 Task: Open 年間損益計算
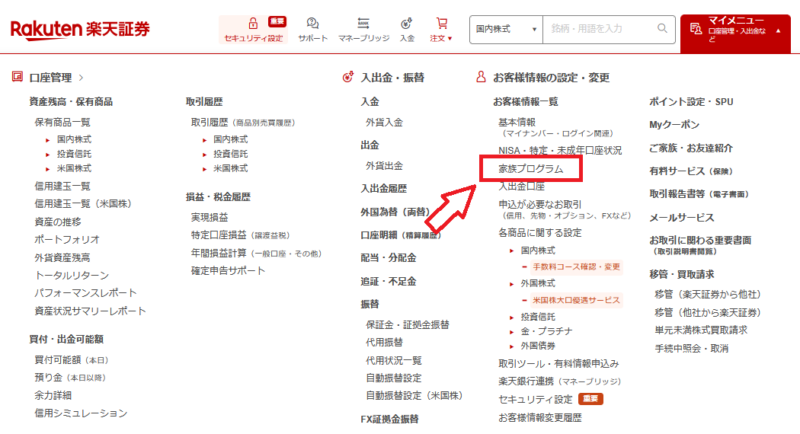256,253
